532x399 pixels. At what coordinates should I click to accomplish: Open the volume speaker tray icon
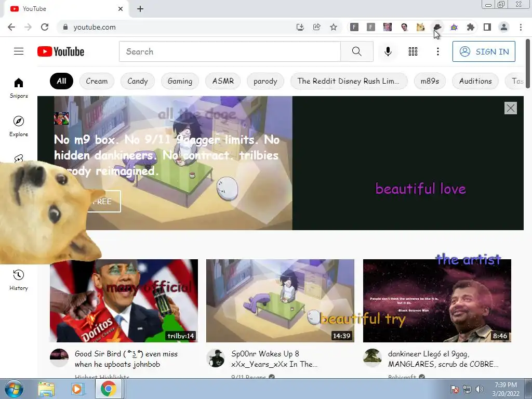480,389
